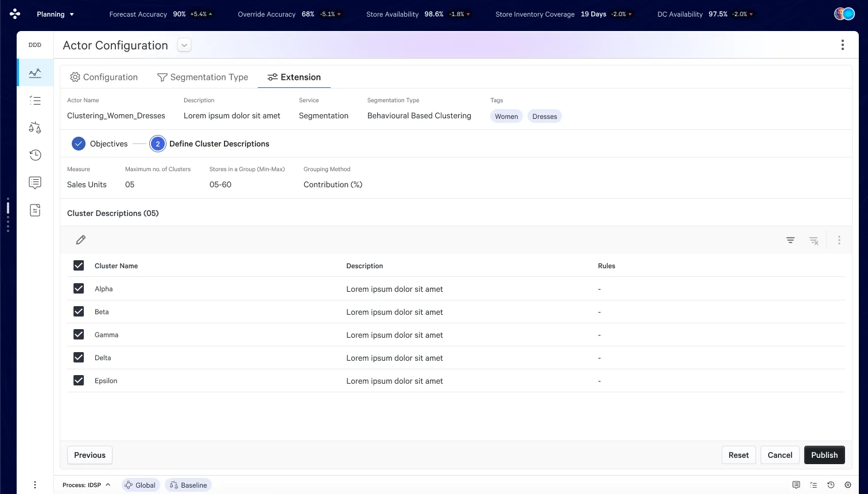Click the Reset button
The height and width of the screenshot is (494, 868).
pos(738,455)
